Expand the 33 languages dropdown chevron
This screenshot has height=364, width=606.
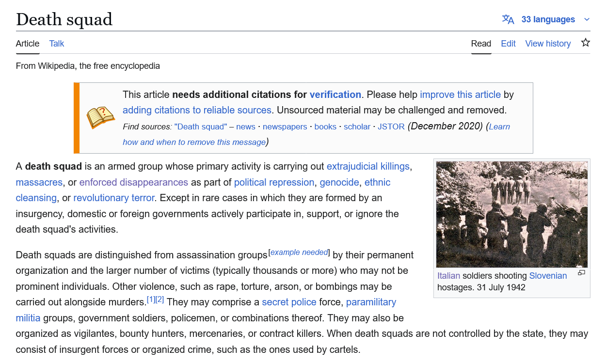(587, 19)
